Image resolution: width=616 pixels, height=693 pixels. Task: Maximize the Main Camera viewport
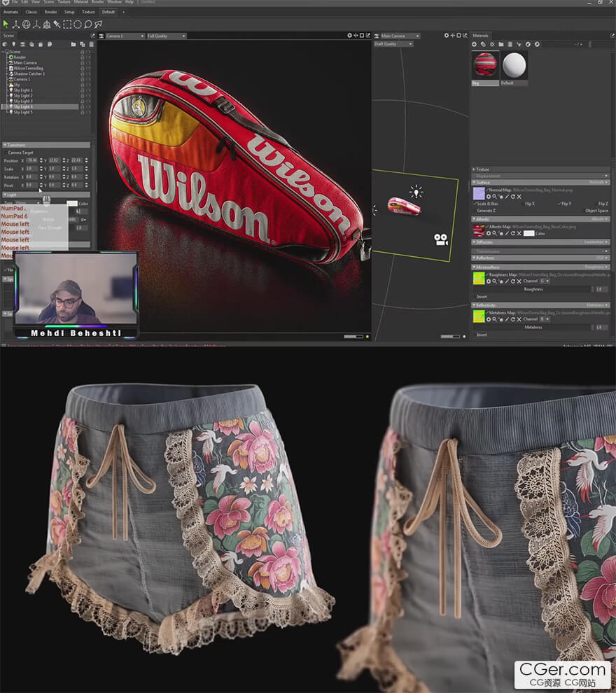pyautogui.click(x=458, y=36)
